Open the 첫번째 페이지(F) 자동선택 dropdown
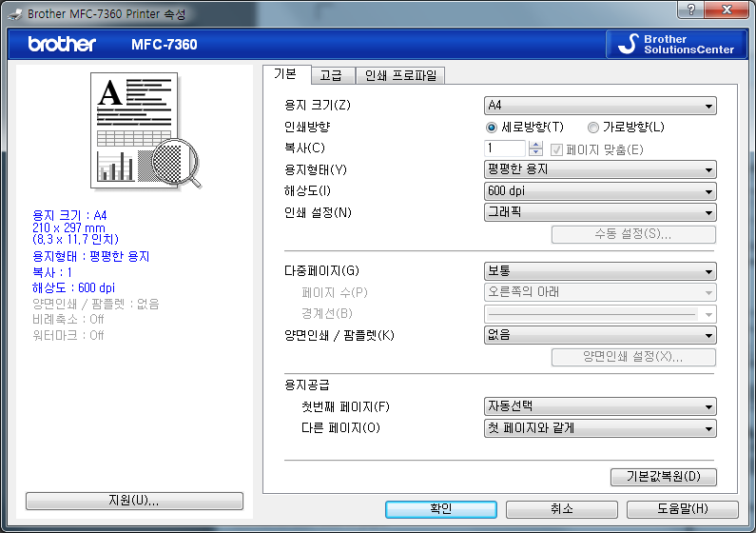This screenshot has height=533, width=756. [600, 406]
